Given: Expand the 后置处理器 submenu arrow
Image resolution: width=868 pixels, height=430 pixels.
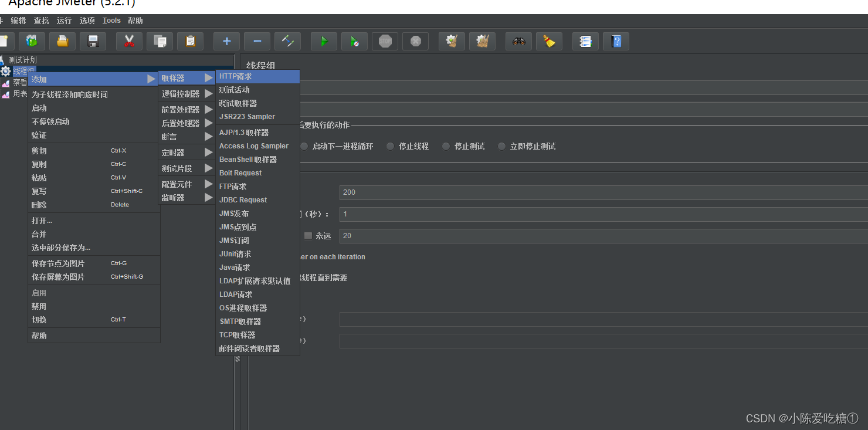Looking at the screenshot, I should point(208,123).
